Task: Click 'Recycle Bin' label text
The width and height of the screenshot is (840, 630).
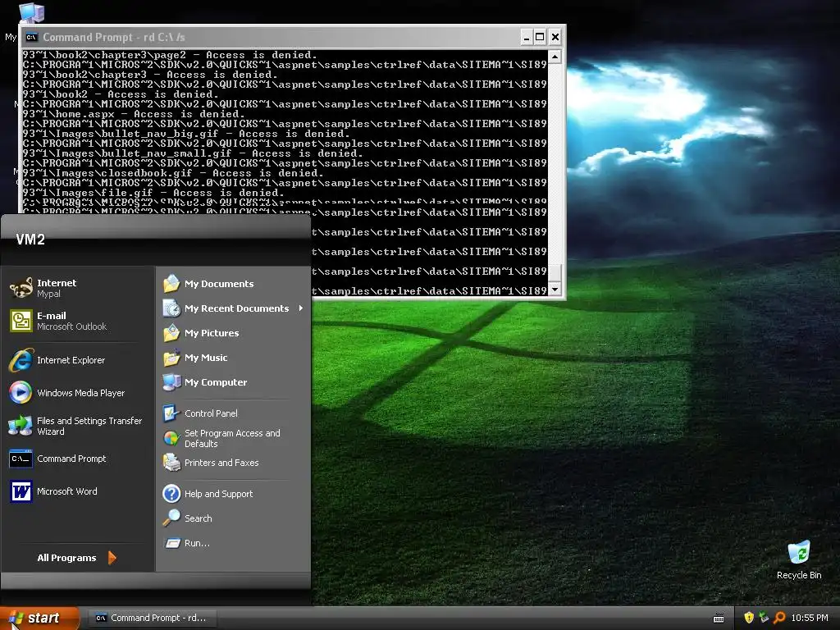Action: pos(799,575)
